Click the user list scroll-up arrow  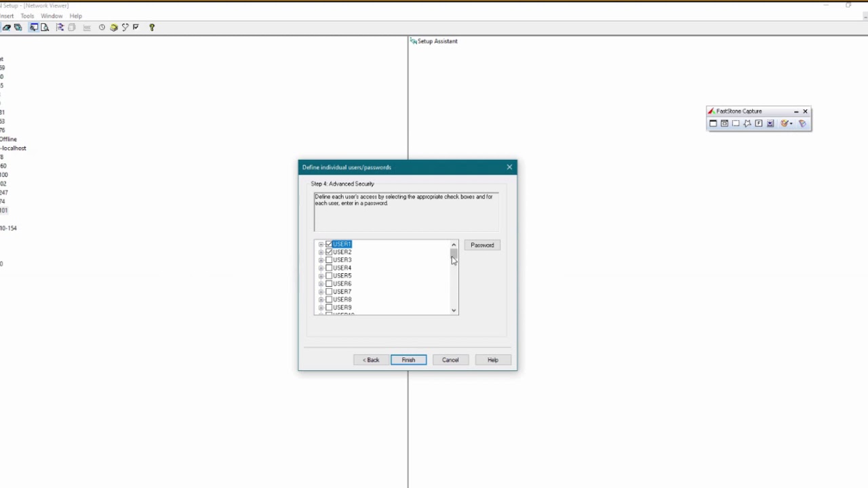454,245
